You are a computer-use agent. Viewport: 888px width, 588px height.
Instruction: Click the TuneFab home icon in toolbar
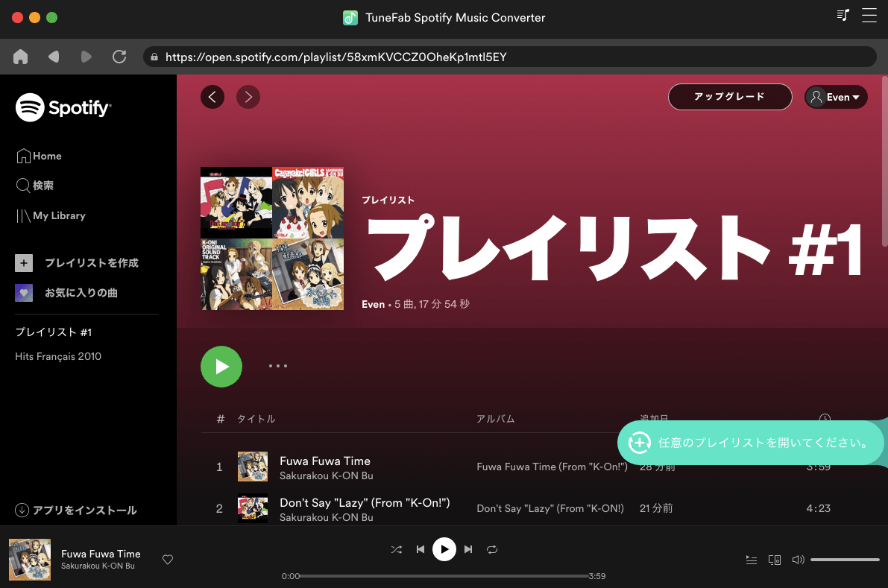pyautogui.click(x=21, y=57)
